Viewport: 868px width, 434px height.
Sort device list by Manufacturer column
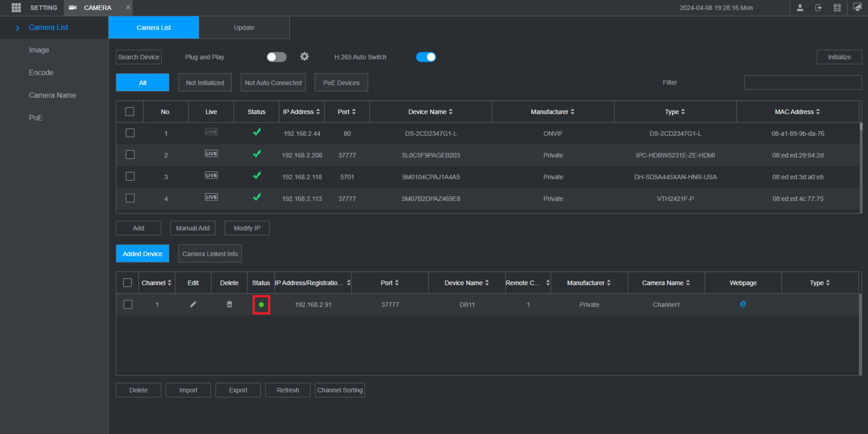[572, 112]
